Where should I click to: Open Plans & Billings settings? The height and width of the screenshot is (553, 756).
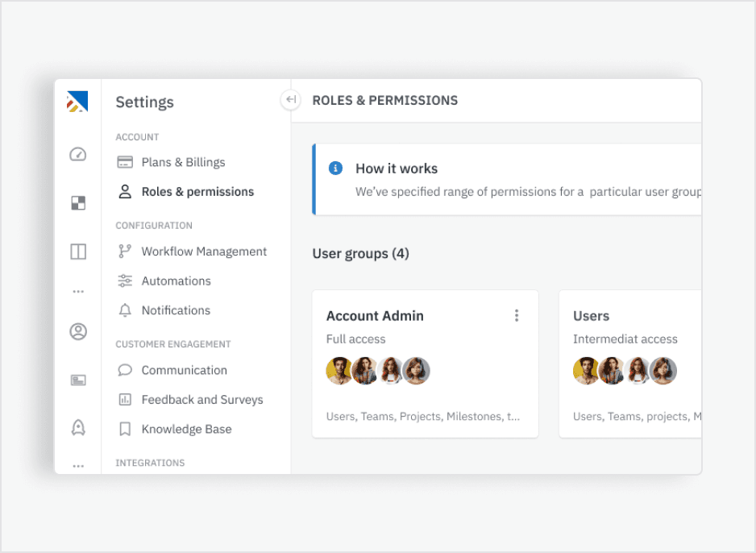(x=183, y=162)
